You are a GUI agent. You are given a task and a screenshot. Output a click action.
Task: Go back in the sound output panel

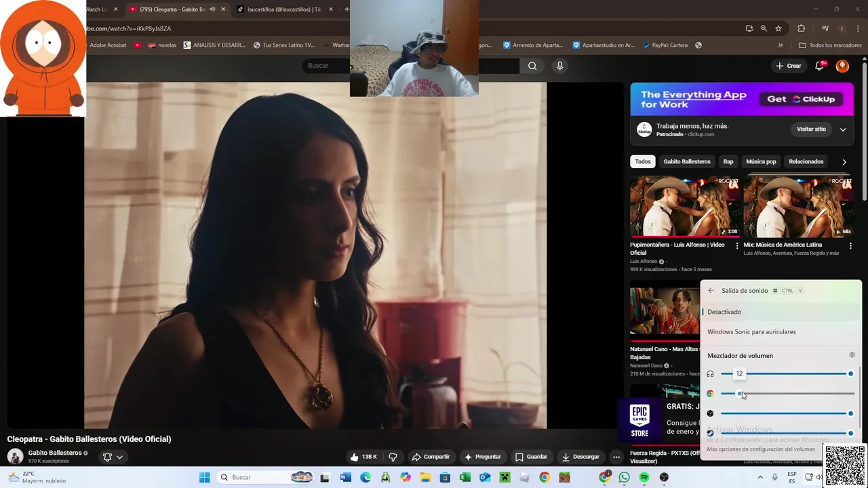coord(711,291)
